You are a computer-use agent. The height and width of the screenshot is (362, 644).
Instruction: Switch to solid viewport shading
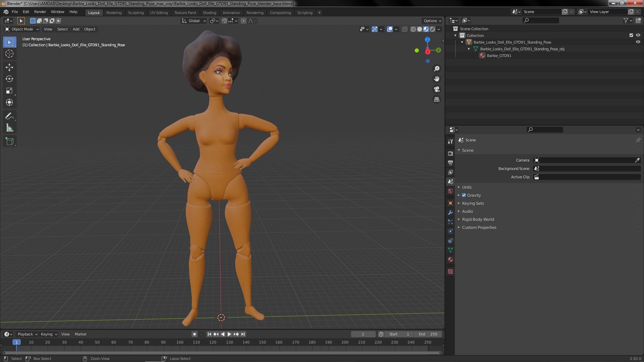[420, 29]
